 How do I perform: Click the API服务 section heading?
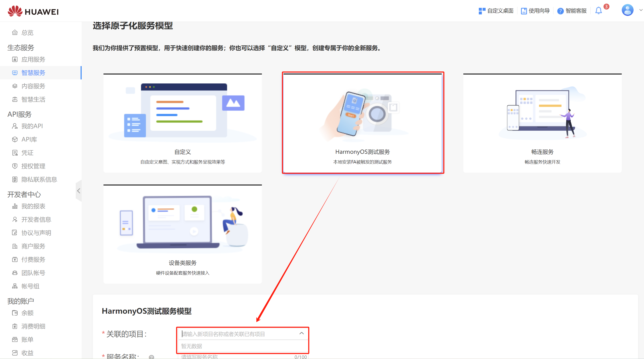coord(20,114)
